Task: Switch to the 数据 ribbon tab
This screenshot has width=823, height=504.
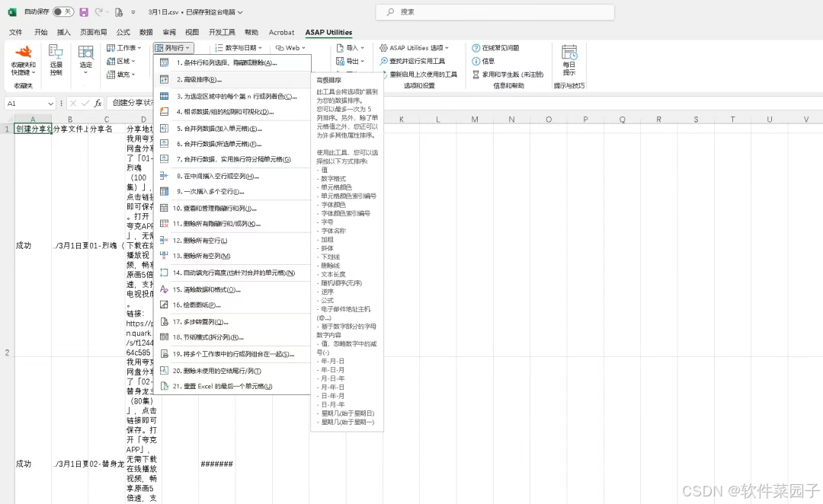Action: pyautogui.click(x=146, y=32)
